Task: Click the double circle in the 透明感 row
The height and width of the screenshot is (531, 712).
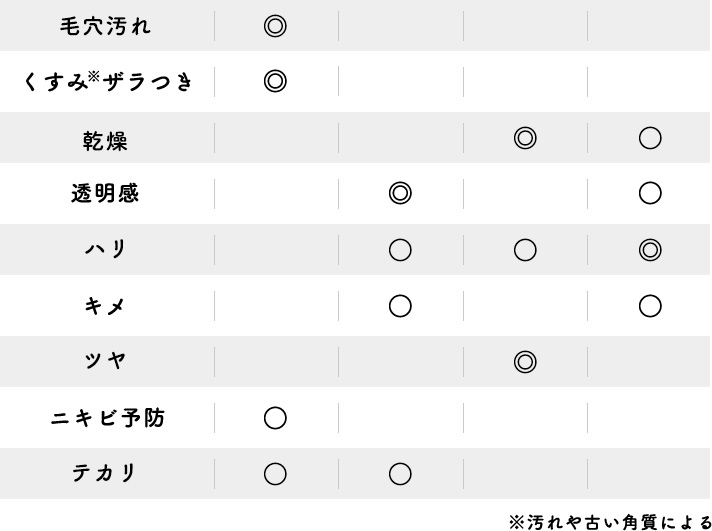Action: click(400, 193)
